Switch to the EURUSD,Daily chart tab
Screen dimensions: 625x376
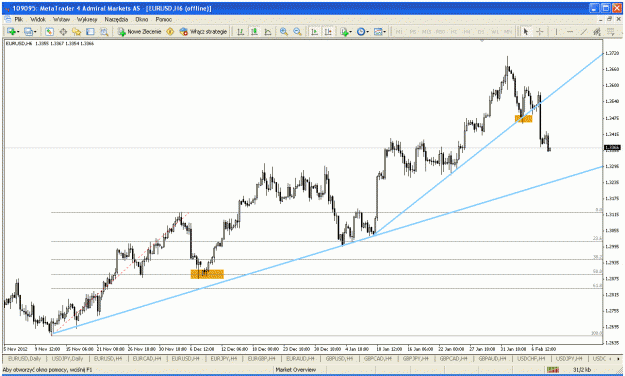(x=25, y=359)
